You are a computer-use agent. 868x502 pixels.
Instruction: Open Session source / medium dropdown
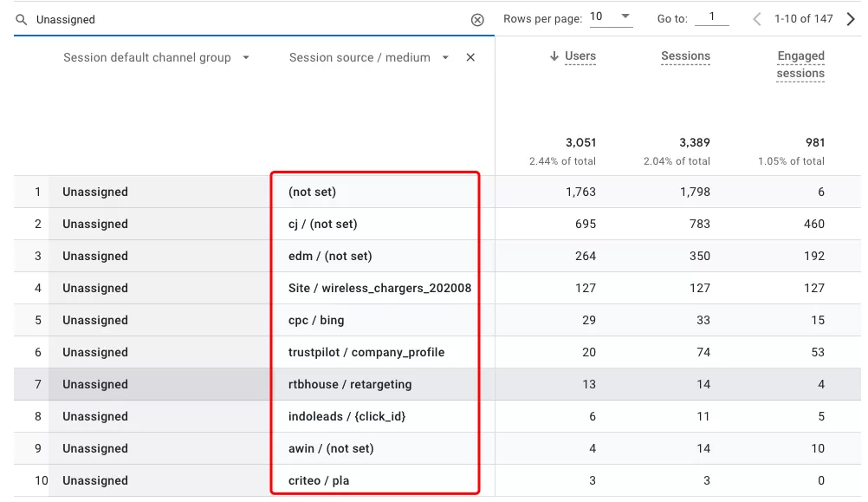coord(445,57)
